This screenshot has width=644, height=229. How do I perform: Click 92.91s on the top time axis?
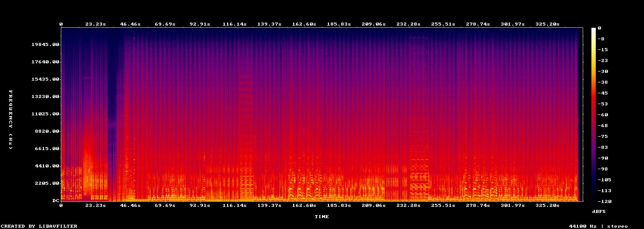click(200, 24)
